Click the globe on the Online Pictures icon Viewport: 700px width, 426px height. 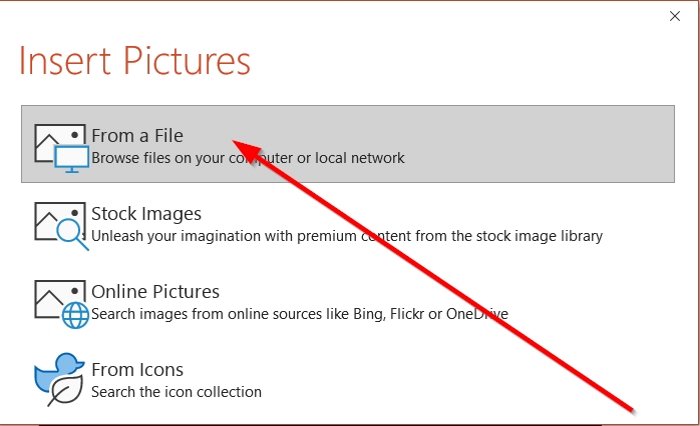point(75,314)
